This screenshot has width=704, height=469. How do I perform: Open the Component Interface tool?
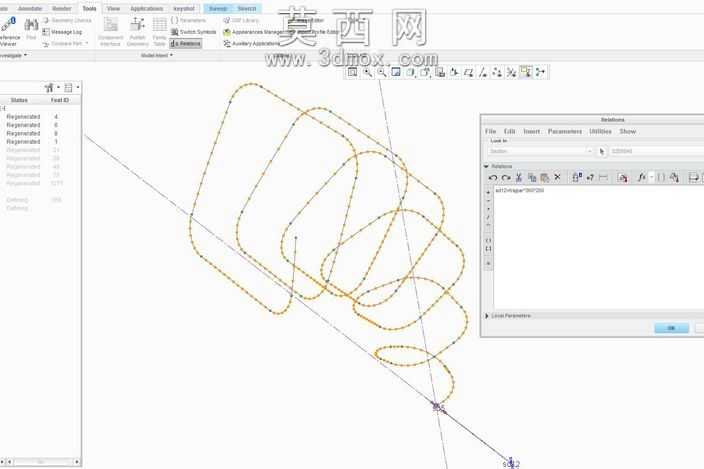(x=110, y=31)
